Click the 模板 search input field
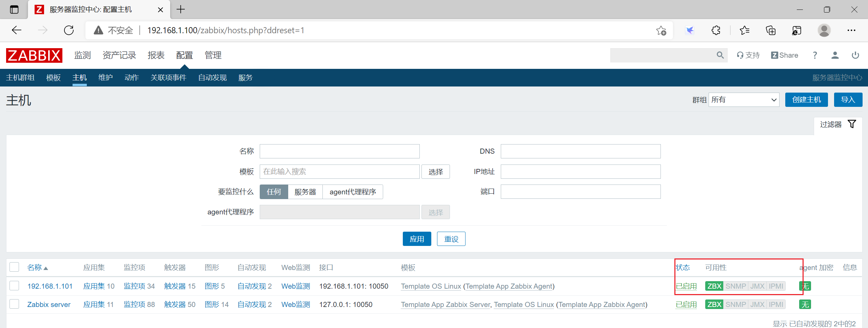This screenshot has height=328, width=868. tap(339, 172)
